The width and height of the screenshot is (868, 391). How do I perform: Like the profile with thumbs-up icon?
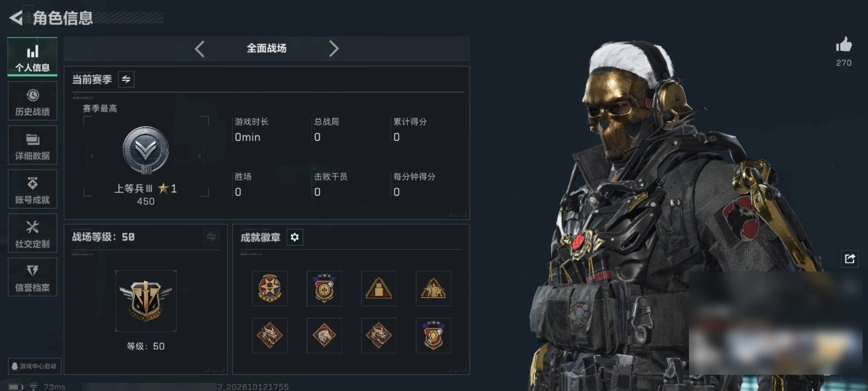coord(844,45)
